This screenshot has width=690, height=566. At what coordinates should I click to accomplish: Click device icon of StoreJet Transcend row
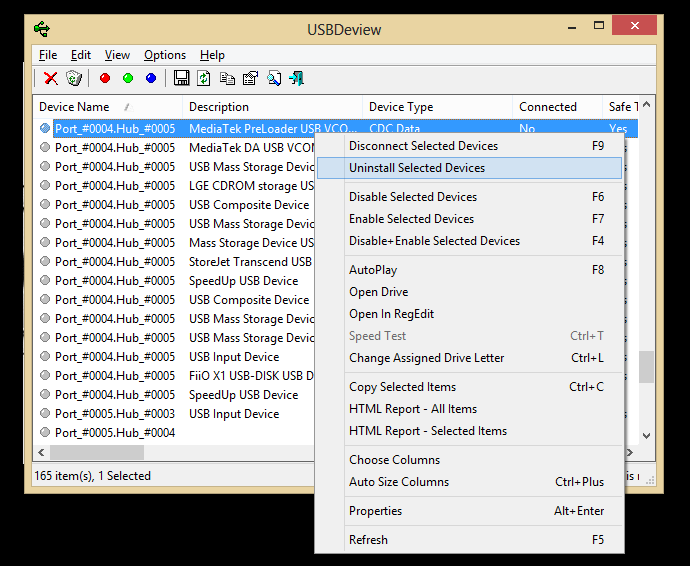coord(45,261)
